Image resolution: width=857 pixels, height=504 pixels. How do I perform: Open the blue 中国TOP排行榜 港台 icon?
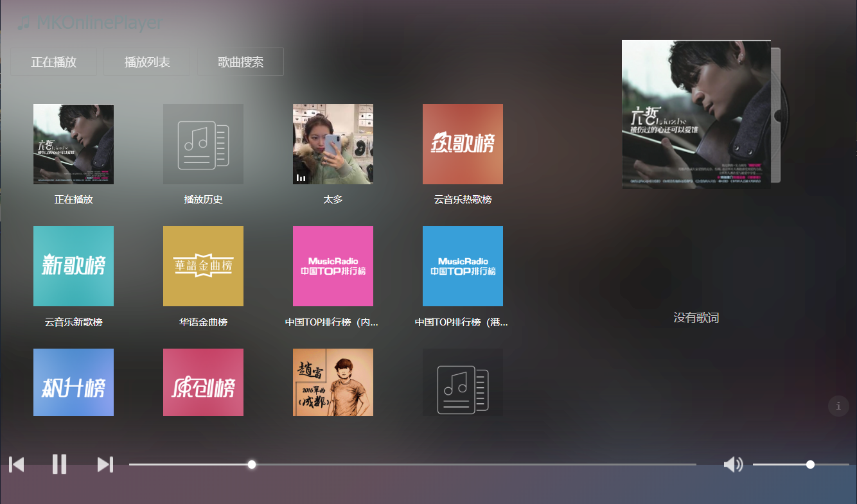pyautogui.click(x=463, y=266)
